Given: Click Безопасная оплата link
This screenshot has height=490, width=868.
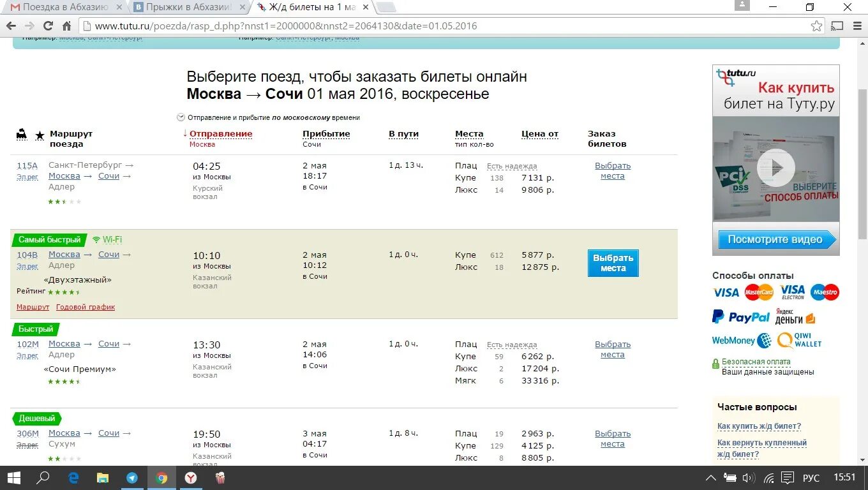Looking at the screenshot, I should click(x=756, y=362).
